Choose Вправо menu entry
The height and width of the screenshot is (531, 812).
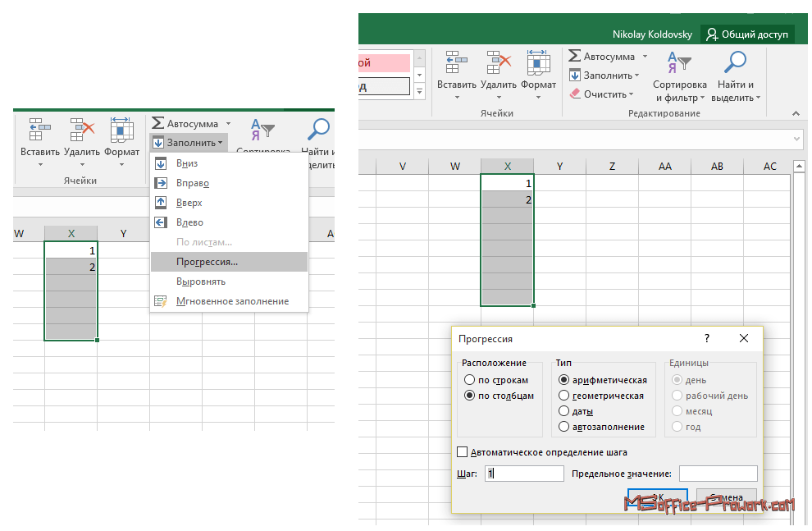(x=230, y=183)
